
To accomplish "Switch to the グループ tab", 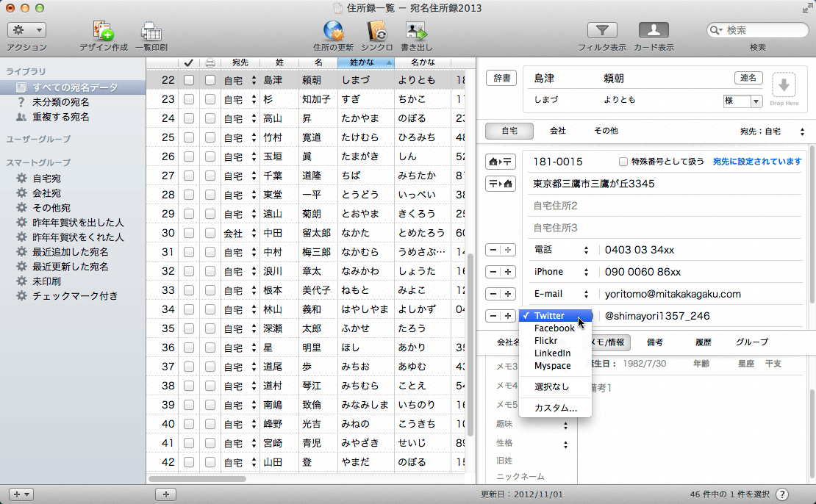I will [752, 342].
